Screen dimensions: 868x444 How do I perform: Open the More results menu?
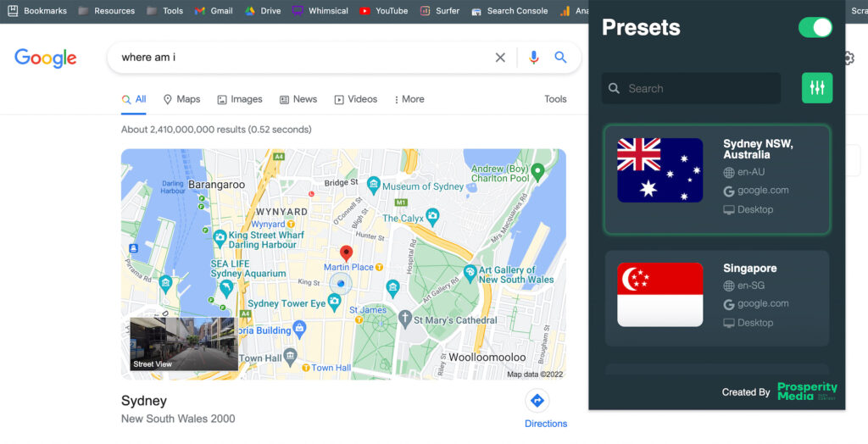click(x=409, y=99)
